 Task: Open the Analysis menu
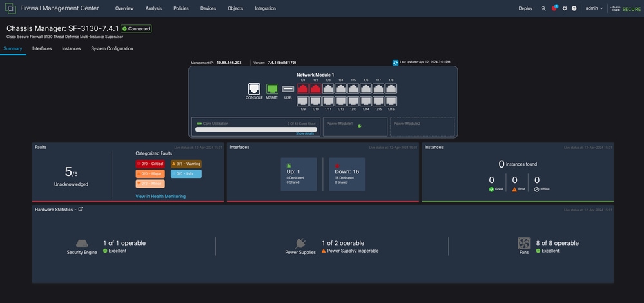(153, 8)
